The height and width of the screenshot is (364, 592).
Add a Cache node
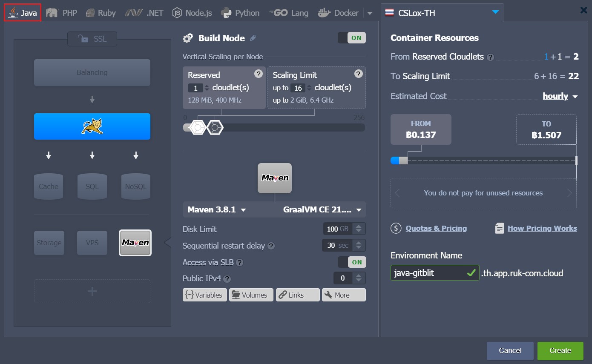tap(49, 186)
